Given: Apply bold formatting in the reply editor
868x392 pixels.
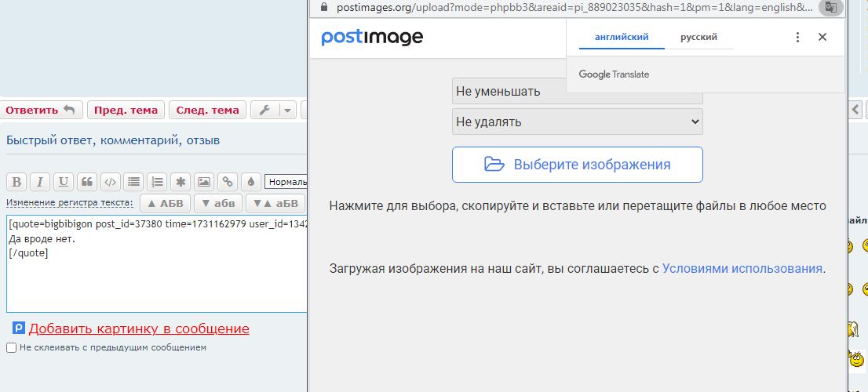Looking at the screenshot, I should 16,182.
